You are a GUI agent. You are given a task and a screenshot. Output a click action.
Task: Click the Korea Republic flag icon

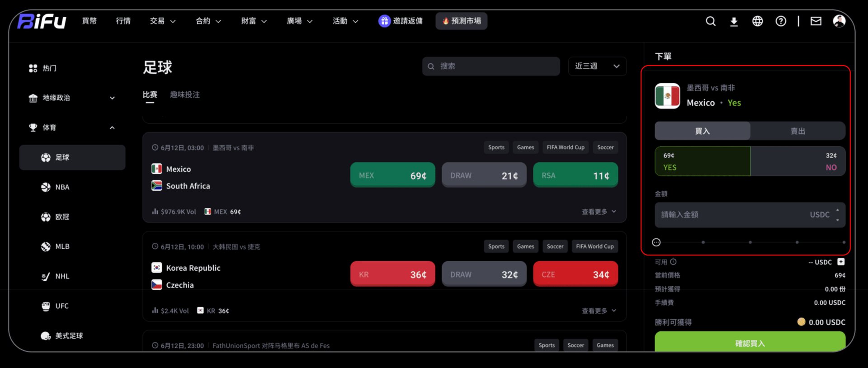pyautogui.click(x=157, y=268)
